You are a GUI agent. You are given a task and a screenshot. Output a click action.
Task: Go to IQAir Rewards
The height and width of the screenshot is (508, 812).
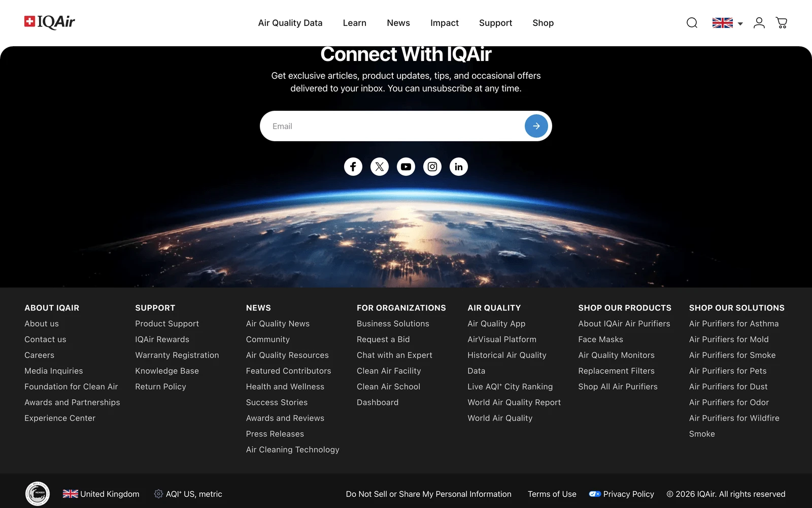[162, 339]
